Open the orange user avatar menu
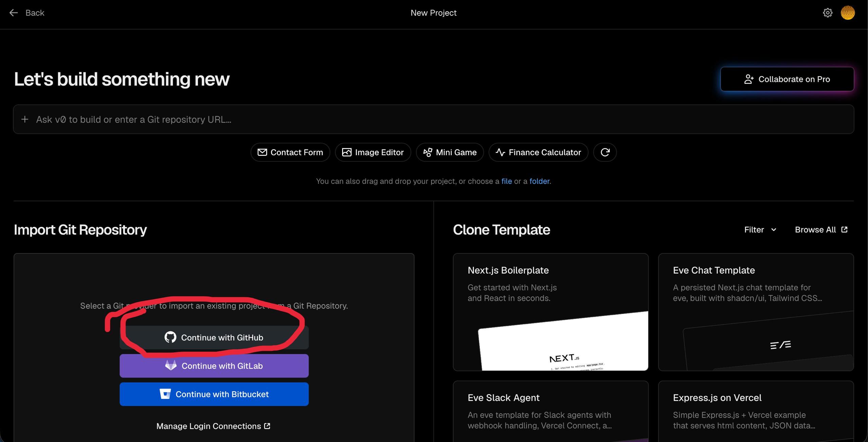 [x=848, y=13]
